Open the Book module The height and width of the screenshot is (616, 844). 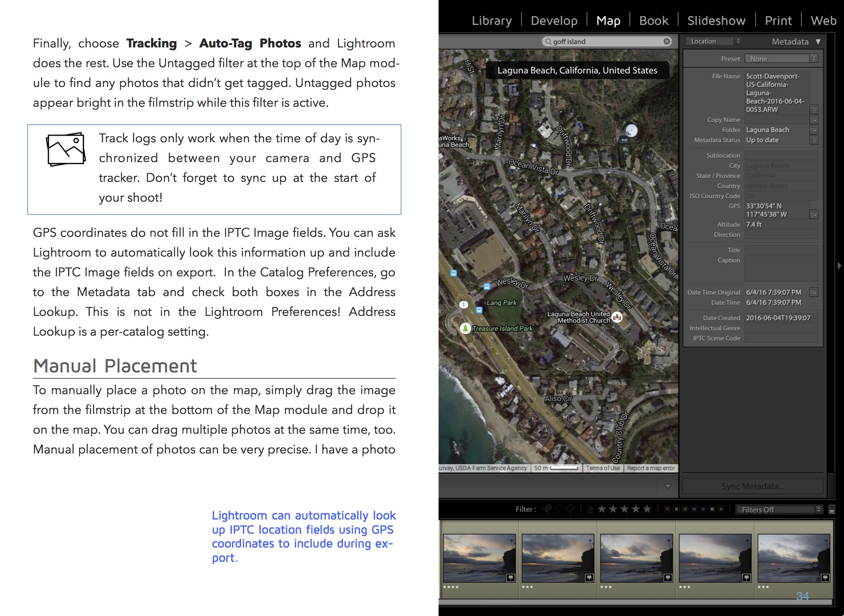(x=654, y=21)
